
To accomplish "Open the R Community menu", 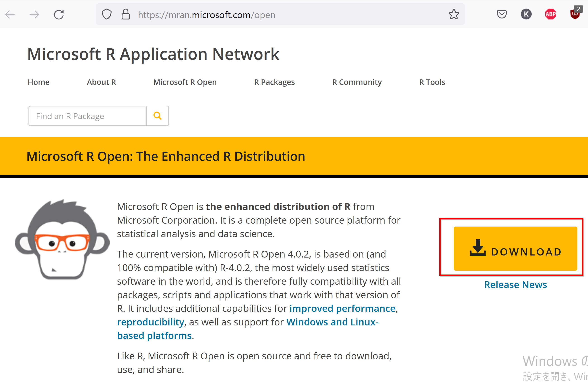I will 357,82.
